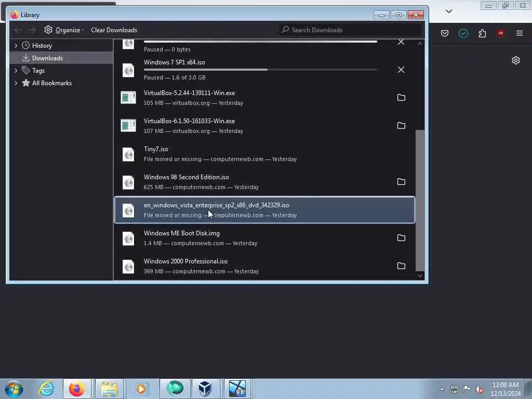Cancel the Windows 7 SP1 x64.iso download
This screenshot has height=399, width=532.
click(x=401, y=70)
